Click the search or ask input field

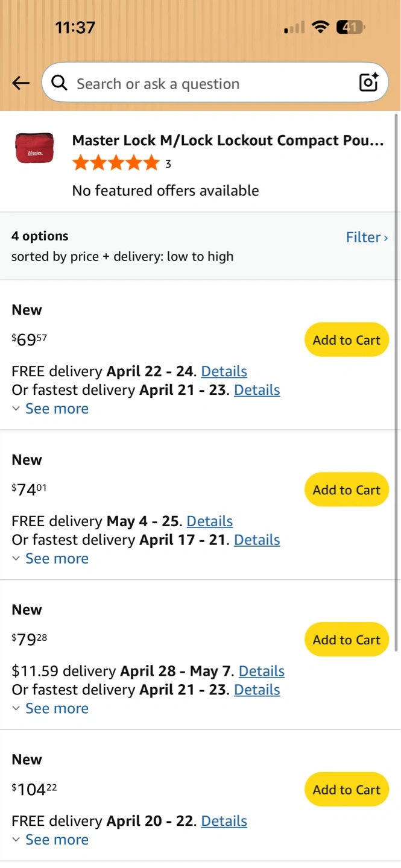pyautogui.click(x=205, y=83)
